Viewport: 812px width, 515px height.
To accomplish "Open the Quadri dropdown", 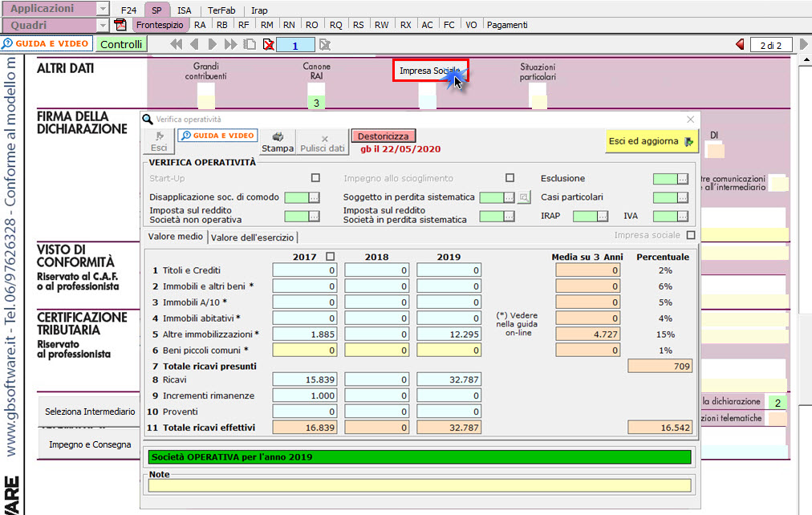I will coord(103,25).
